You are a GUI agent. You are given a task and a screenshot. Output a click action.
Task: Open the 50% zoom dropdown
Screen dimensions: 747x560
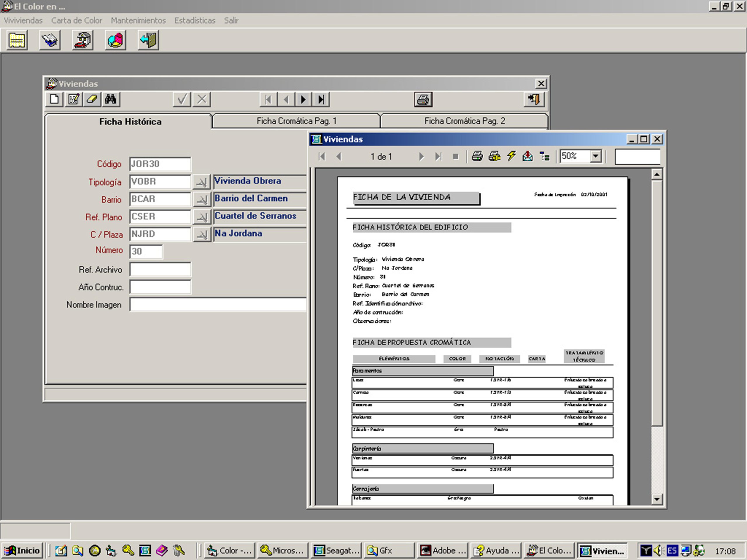[x=596, y=156]
